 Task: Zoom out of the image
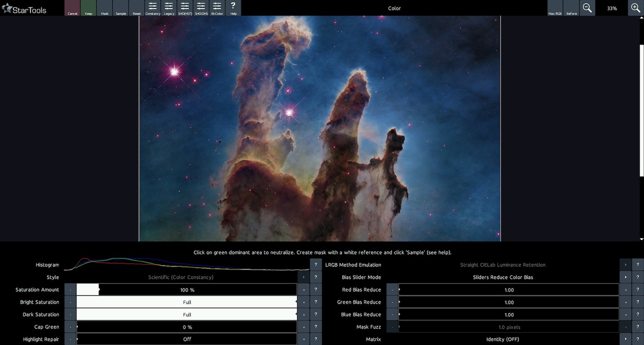tap(587, 8)
